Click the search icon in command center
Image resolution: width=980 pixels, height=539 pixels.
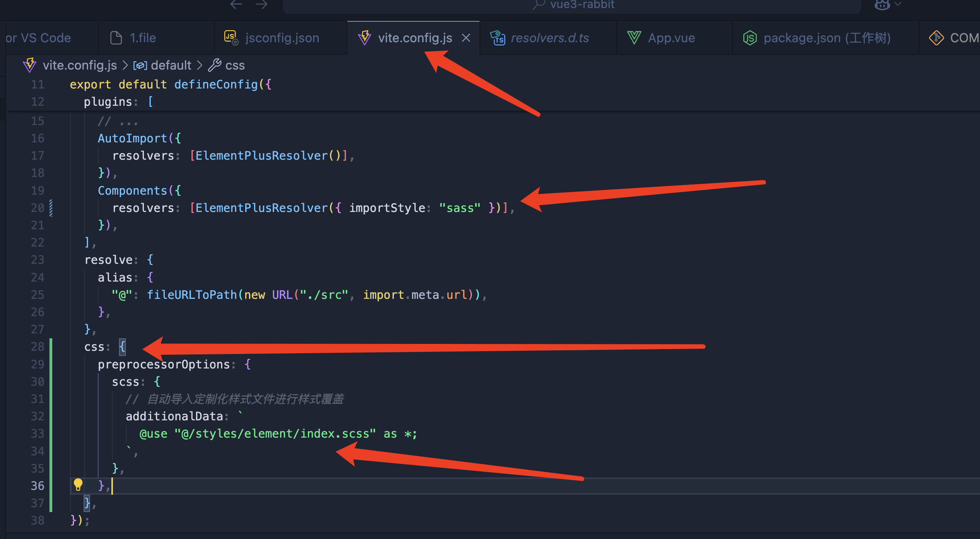tap(538, 5)
